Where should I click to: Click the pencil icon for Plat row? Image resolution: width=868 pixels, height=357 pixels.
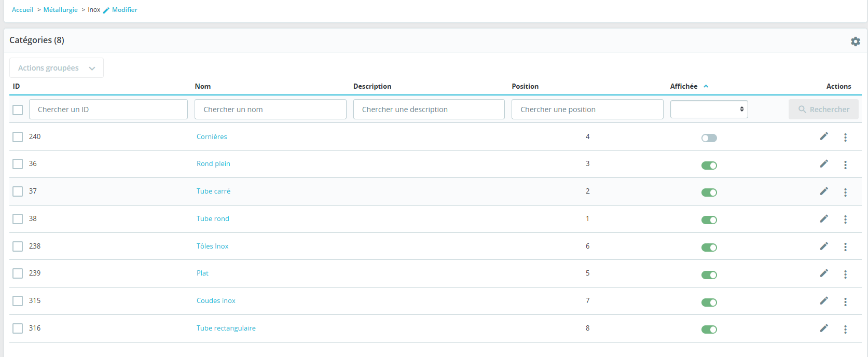(824, 273)
